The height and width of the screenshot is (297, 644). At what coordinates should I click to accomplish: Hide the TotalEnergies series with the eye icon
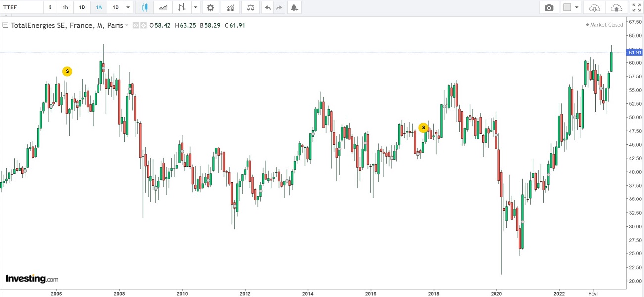tap(136, 25)
